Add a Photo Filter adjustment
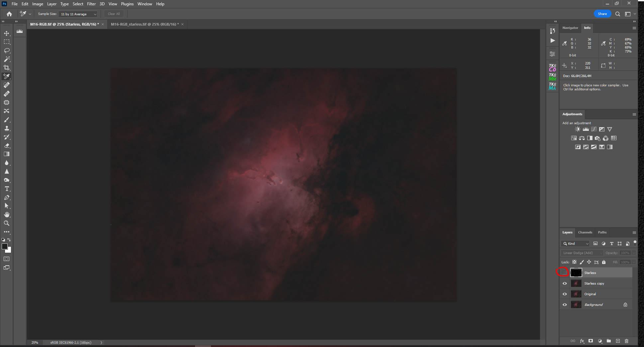Screen dimensions: 644x347 click(x=597, y=138)
